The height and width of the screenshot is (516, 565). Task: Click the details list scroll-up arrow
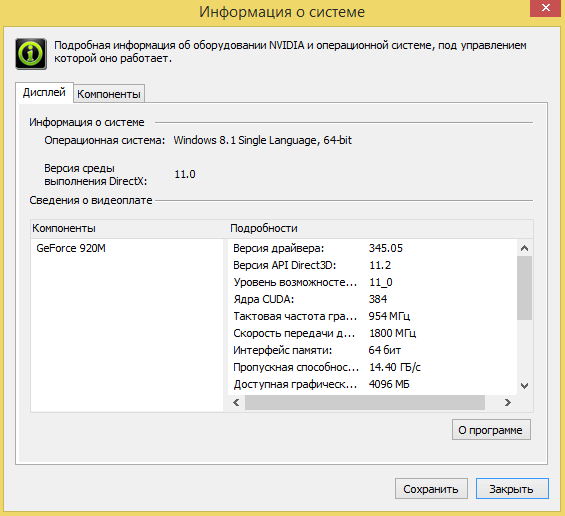[x=525, y=248]
